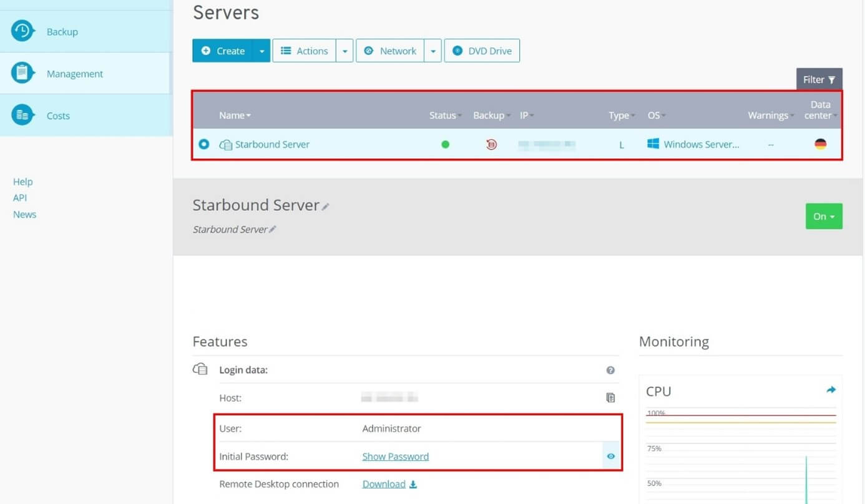Select the Starbound Server radio button
The image size is (865, 504).
pyautogui.click(x=203, y=144)
